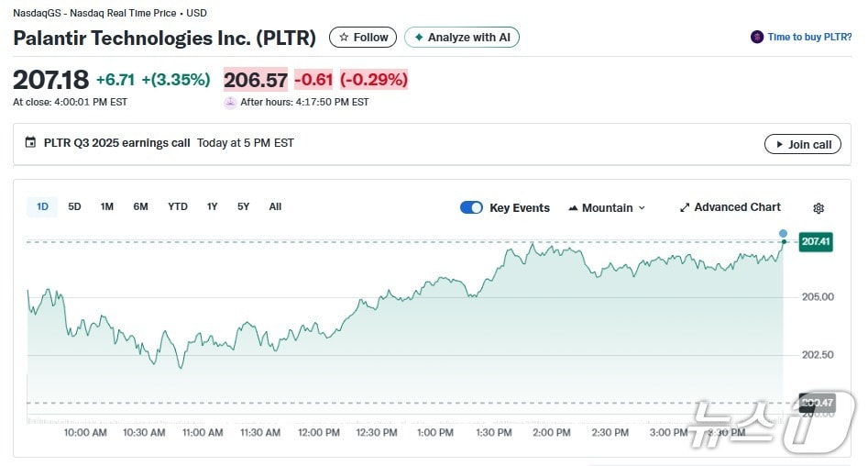Click the Analyze with AI button
Image resolution: width=868 pixels, height=466 pixels.
pos(462,38)
